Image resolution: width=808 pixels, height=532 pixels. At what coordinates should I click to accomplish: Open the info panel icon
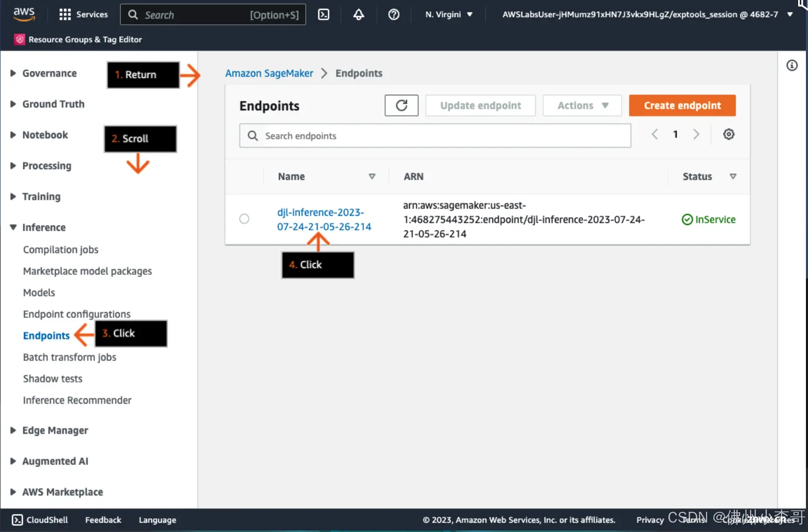click(792, 65)
